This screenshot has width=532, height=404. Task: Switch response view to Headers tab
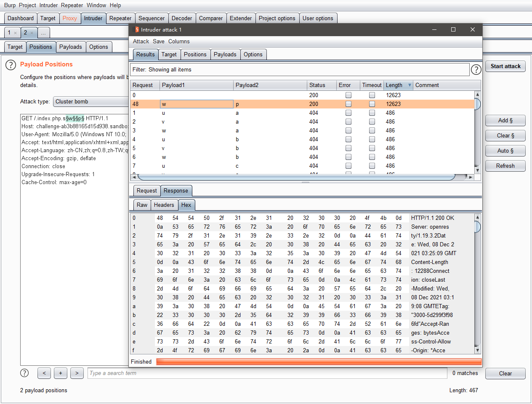[164, 205]
